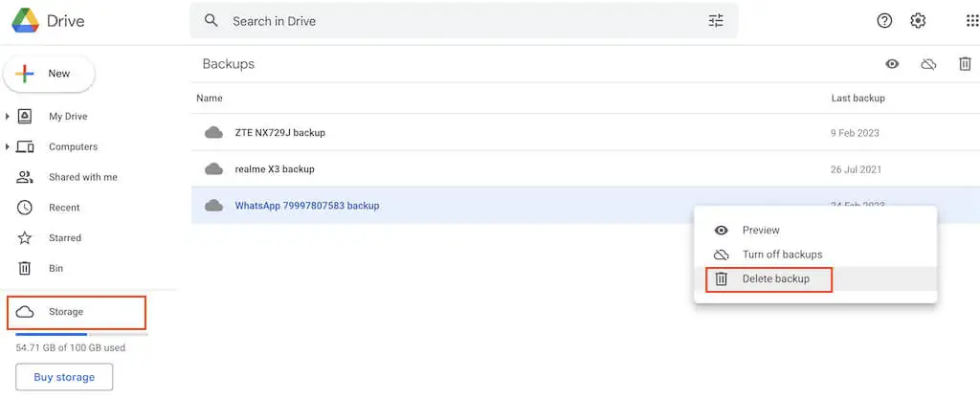Click the trash icon in Backups toolbar

tap(965, 64)
